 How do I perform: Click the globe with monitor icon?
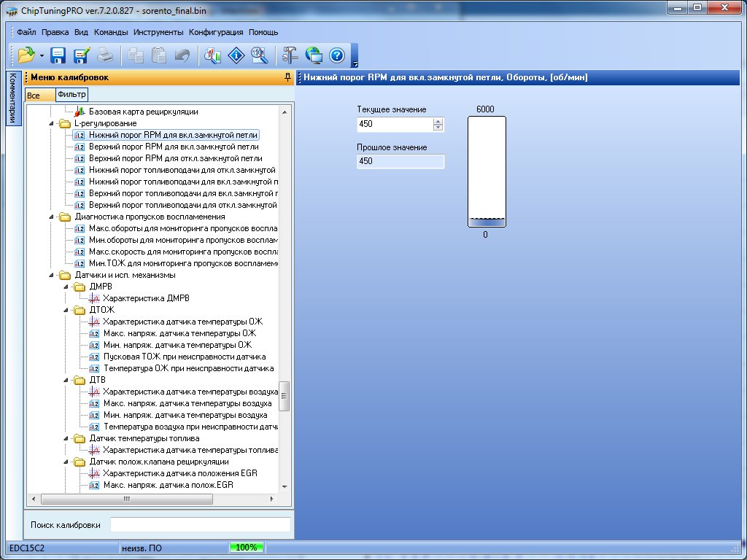(314, 55)
